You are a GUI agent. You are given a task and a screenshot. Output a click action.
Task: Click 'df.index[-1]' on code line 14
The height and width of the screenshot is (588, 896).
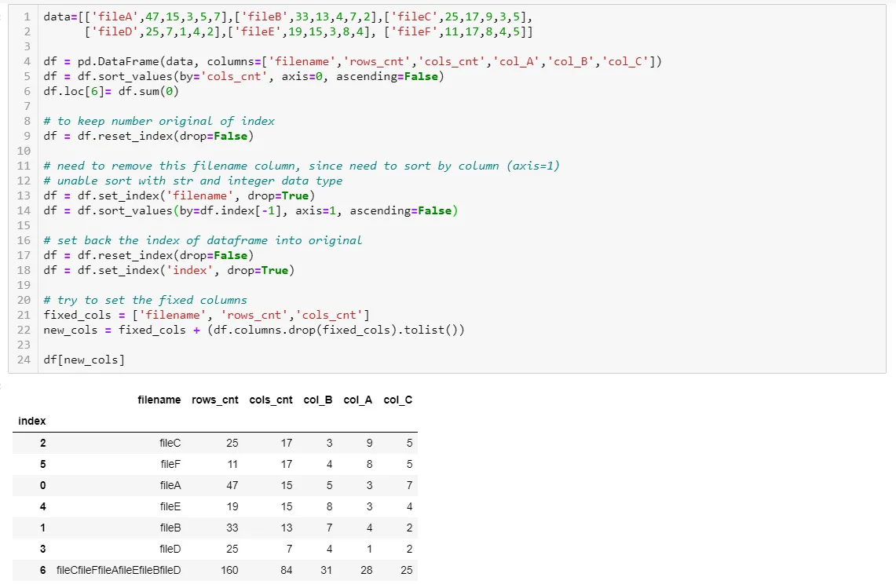point(240,211)
